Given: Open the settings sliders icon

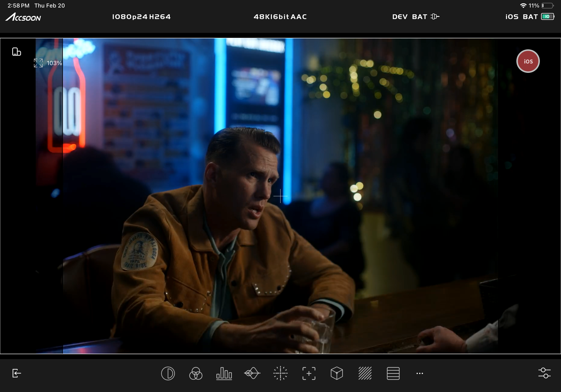Looking at the screenshot, I should (x=544, y=373).
